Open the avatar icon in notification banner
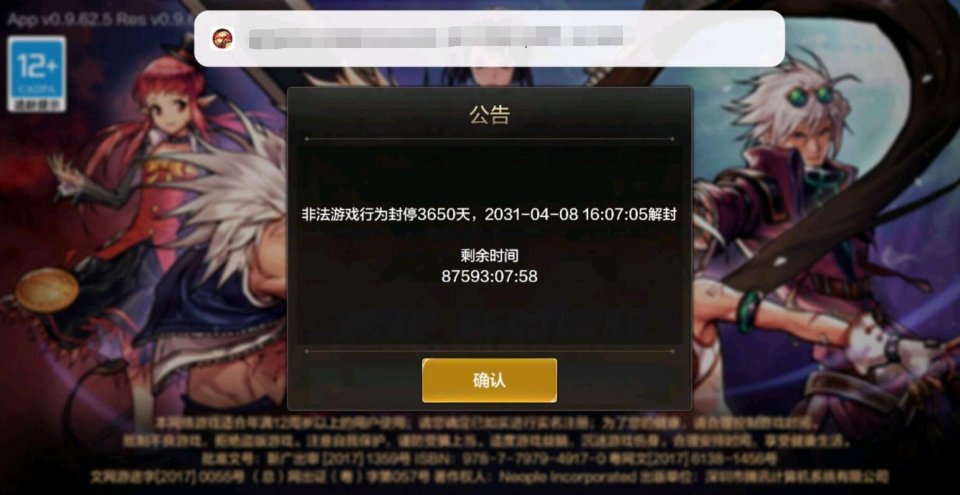This screenshot has height=495, width=960. click(222, 39)
